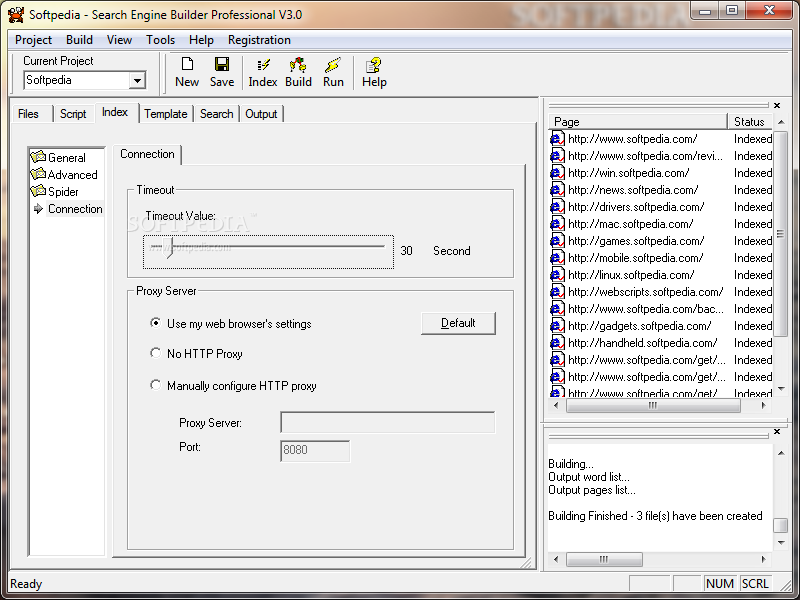Click the General folder icon in tree
800x600 pixels.
(x=38, y=157)
